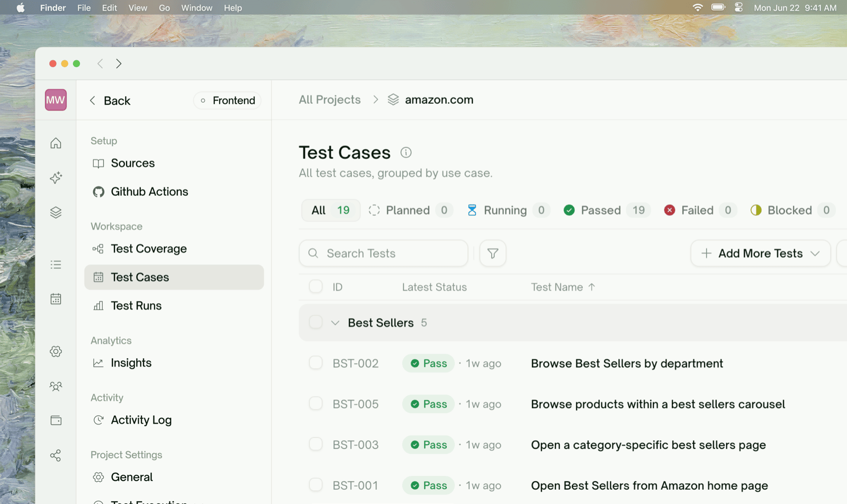Select checkbox for BST-003 row

(x=316, y=444)
